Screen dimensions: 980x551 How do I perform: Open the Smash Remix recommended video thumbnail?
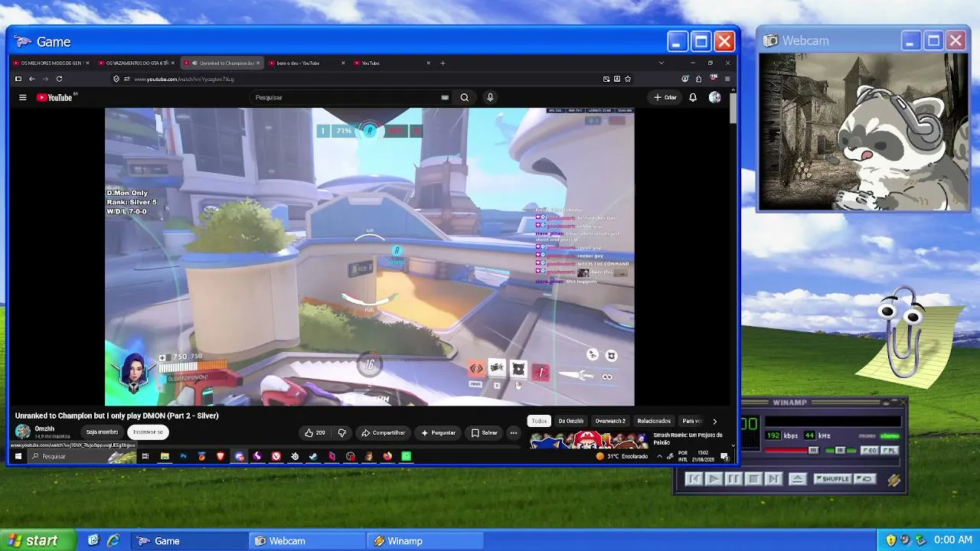click(x=588, y=439)
